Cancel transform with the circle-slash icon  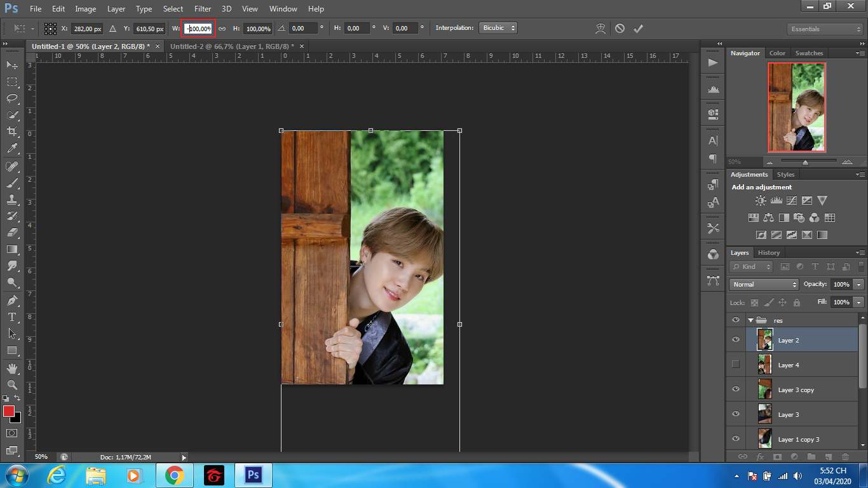click(x=620, y=29)
